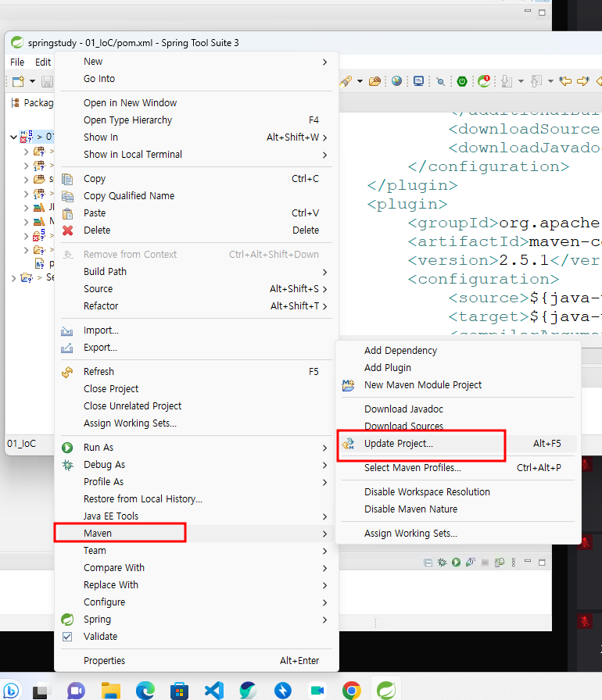Click the green Boot Dashboard power icon
Screen dimensions: 602x700
point(462,81)
